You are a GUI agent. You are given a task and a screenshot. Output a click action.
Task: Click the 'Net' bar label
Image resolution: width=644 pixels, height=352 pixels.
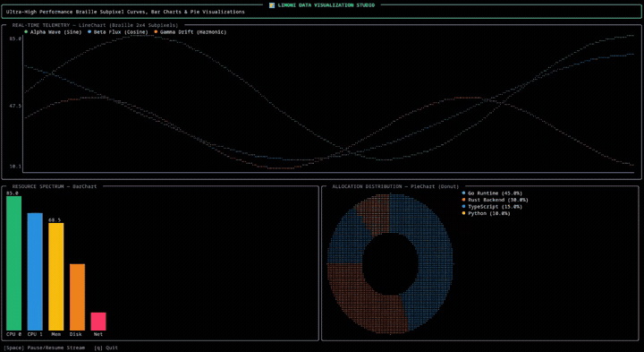point(98,334)
